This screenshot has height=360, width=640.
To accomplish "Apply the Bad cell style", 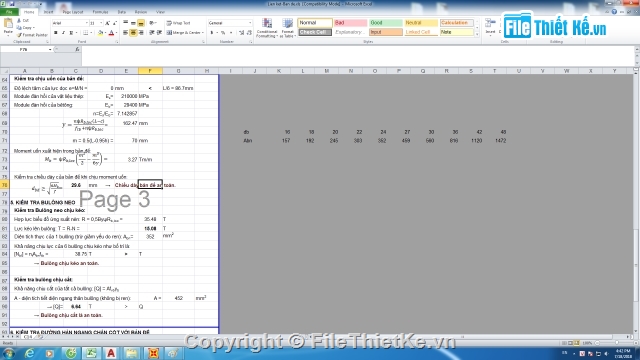I will [x=350, y=23].
